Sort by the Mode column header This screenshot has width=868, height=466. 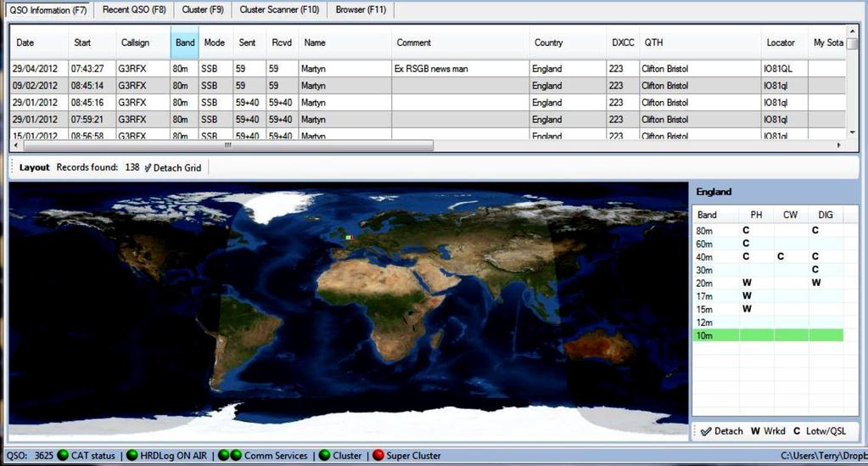(215, 42)
